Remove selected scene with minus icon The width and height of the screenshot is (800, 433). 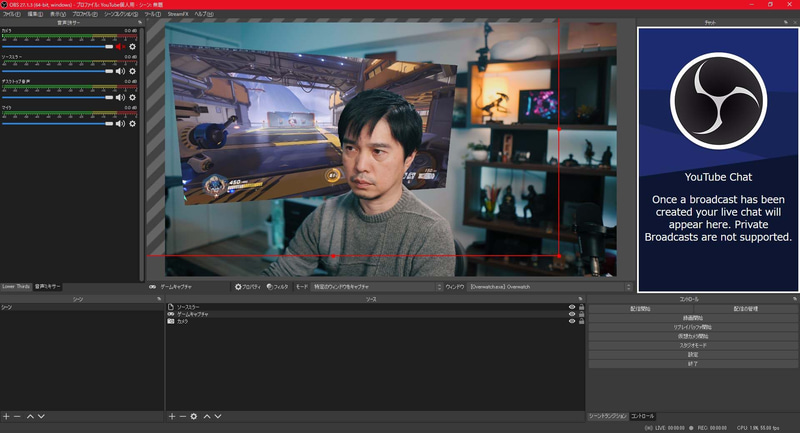tap(17, 416)
